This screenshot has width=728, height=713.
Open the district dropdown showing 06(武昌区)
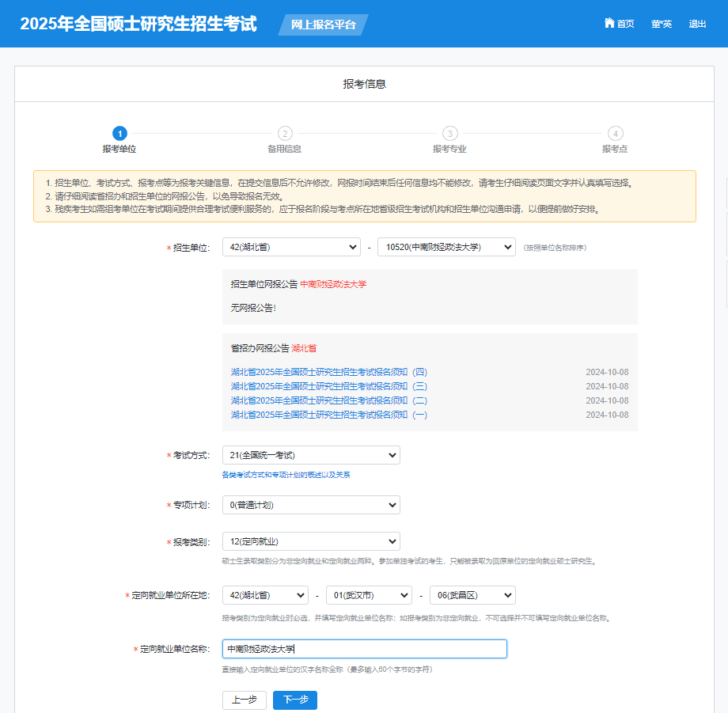[x=472, y=595]
